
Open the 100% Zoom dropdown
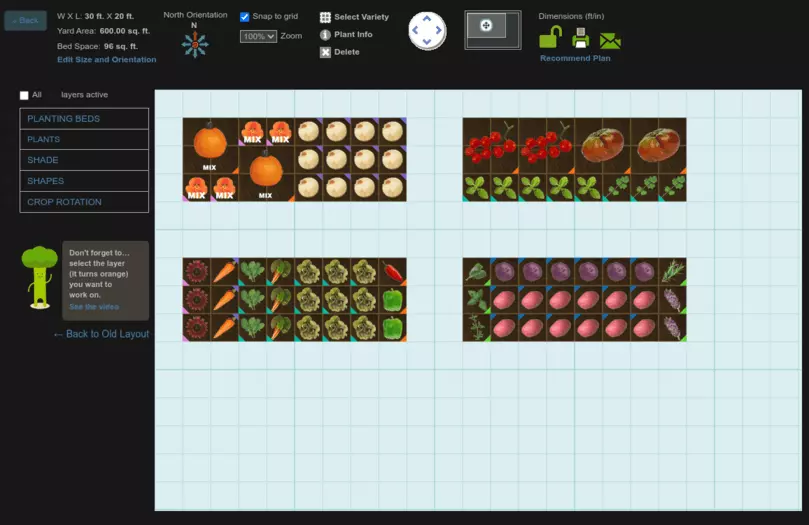pos(258,36)
